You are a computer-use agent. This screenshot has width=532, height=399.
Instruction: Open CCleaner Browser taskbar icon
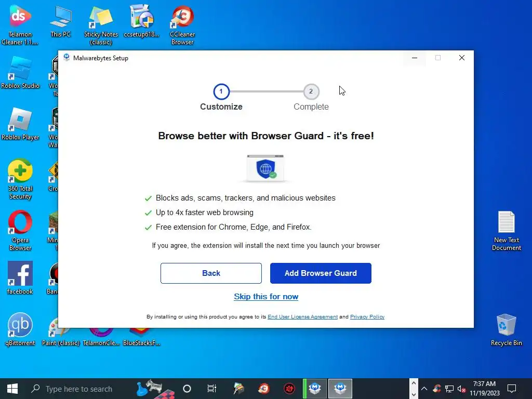[x=263, y=389]
